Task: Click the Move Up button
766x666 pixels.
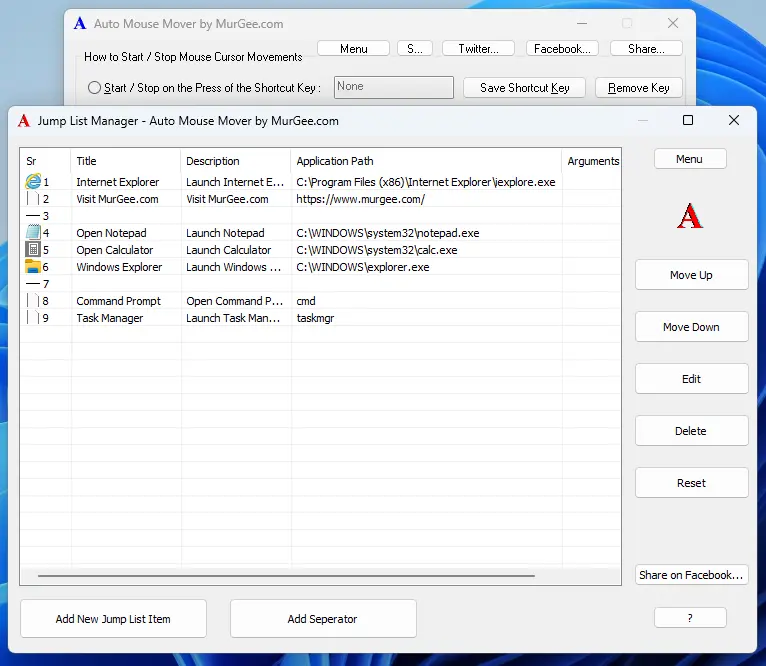Action: click(691, 275)
